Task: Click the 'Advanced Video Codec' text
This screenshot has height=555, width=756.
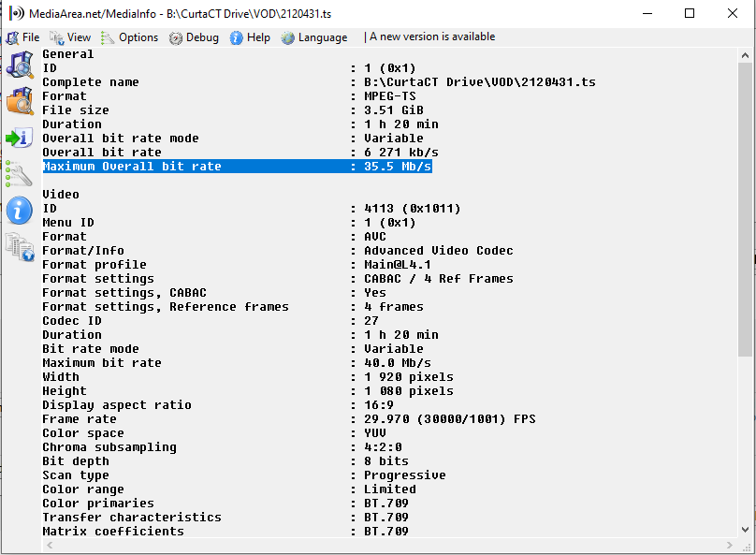Action: pyautogui.click(x=438, y=251)
